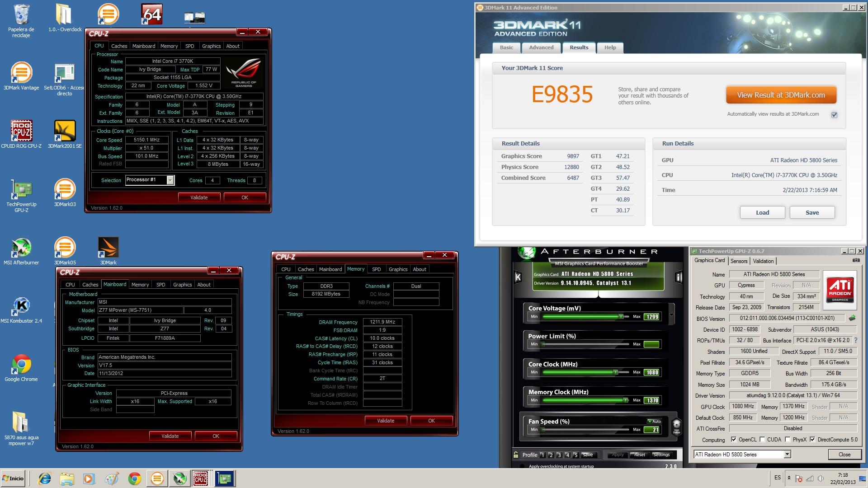Launch the MSI Kombustor 2.4 desktop shortcut
The height and width of the screenshot is (488, 868).
pos(21,310)
